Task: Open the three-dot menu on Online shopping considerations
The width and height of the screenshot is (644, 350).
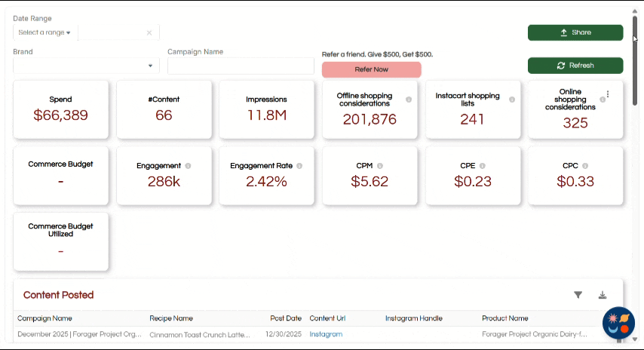Action: click(x=608, y=95)
